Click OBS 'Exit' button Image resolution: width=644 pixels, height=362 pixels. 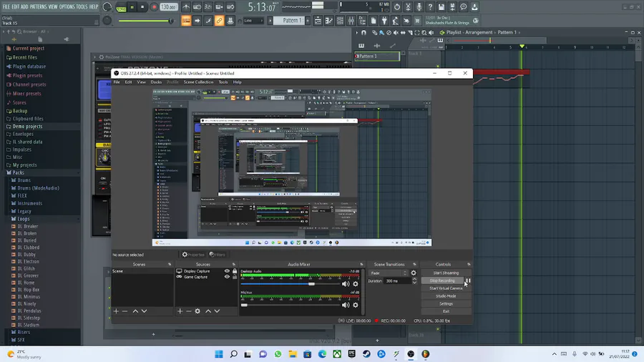[x=446, y=311]
